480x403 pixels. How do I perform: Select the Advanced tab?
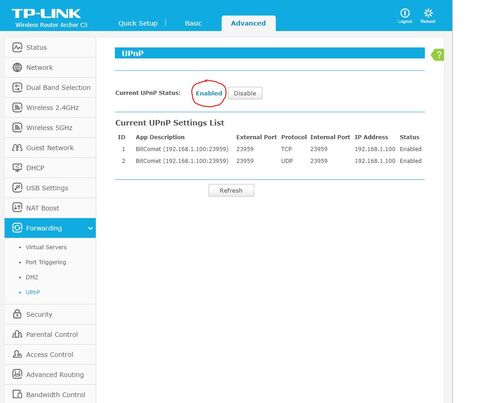pyautogui.click(x=248, y=23)
